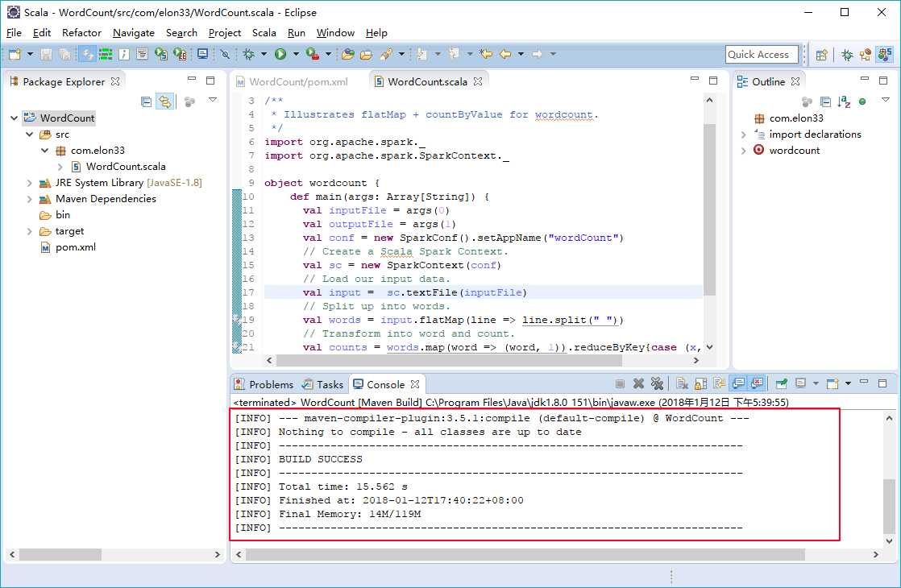Toggle alphabetical Sort in Outline view
901x588 pixels.
point(844,101)
